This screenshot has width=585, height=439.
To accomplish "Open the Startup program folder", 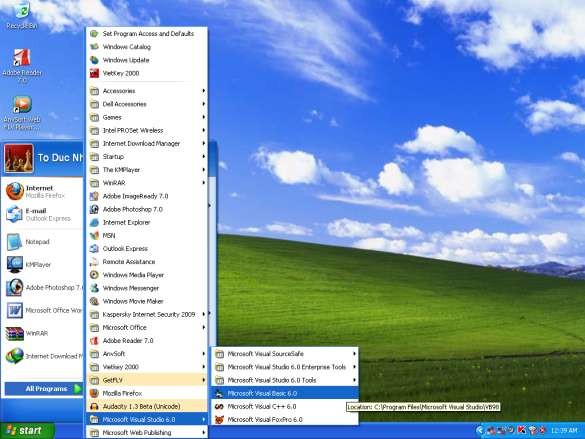I will [x=147, y=157].
